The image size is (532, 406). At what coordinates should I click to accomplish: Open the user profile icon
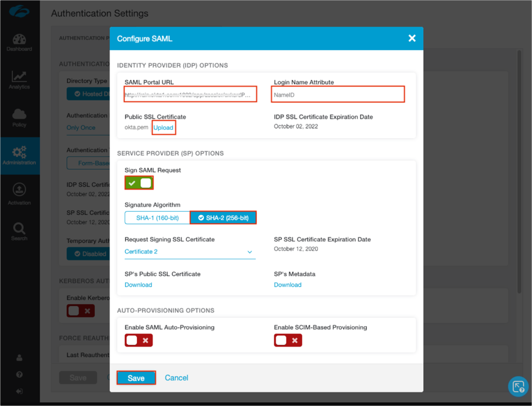click(x=19, y=358)
